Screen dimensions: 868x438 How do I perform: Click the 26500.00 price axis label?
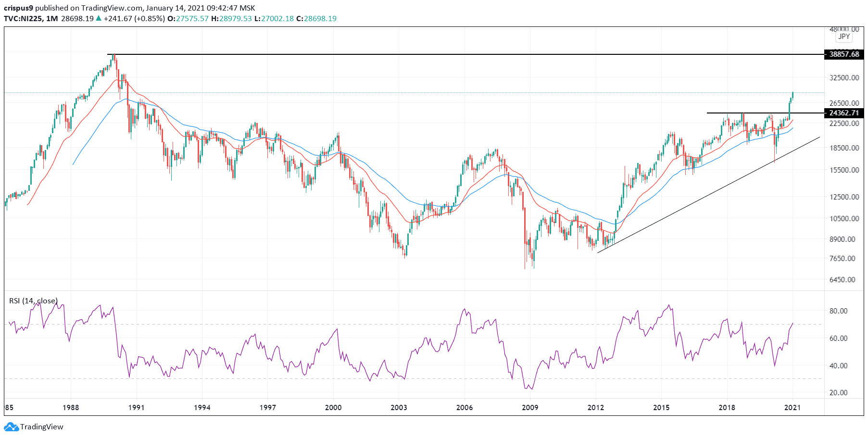844,103
